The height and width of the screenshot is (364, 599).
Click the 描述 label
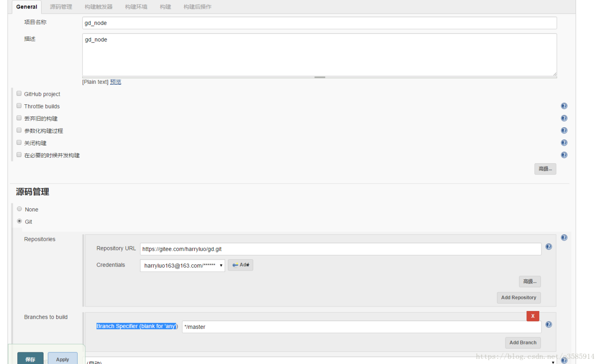click(x=30, y=39)
